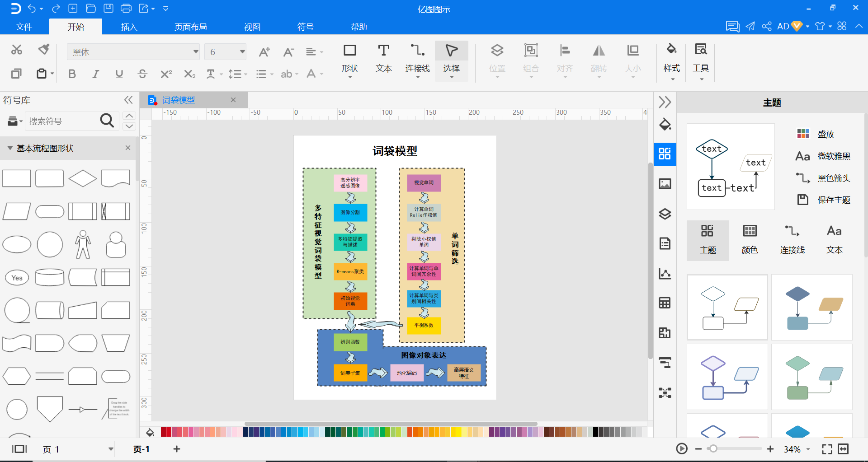This screenshot has height=462, width=868.
Task: Click the fit page icon in status bar
Action: point(843,449)
